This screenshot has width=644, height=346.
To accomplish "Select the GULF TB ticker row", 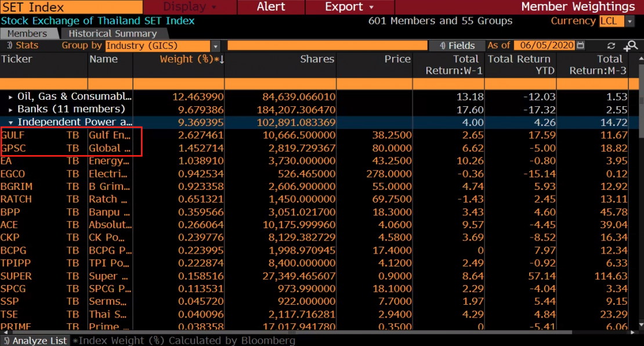I will coord(13,135).
